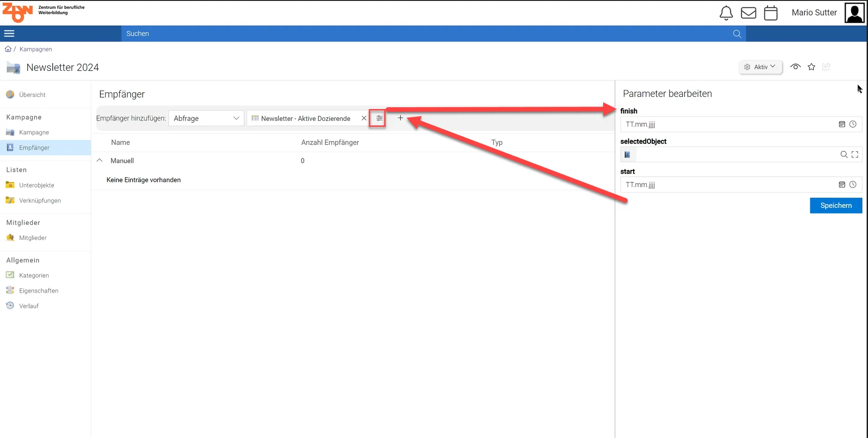Open Mitglieder sidebar item
Screen dimensions: 868x438
(x=33, y=238)
